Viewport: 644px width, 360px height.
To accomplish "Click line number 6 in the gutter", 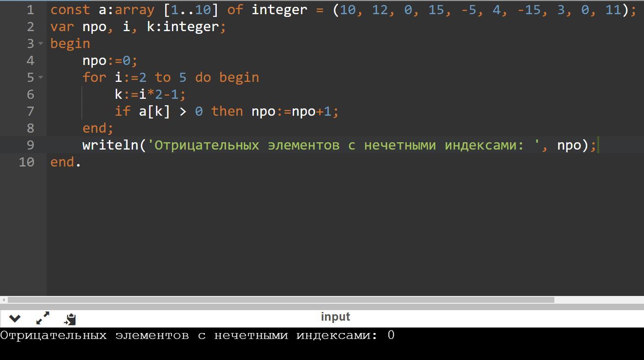I will tap(30, 94).
